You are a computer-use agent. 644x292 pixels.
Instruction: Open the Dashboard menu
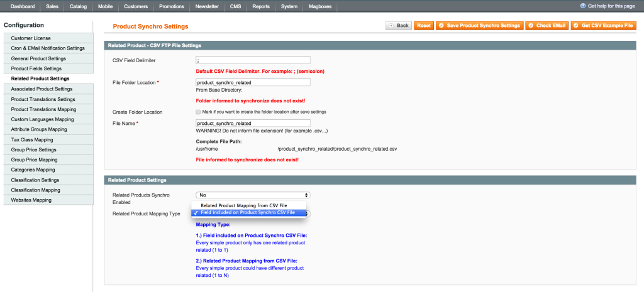(x=23, y=6)
